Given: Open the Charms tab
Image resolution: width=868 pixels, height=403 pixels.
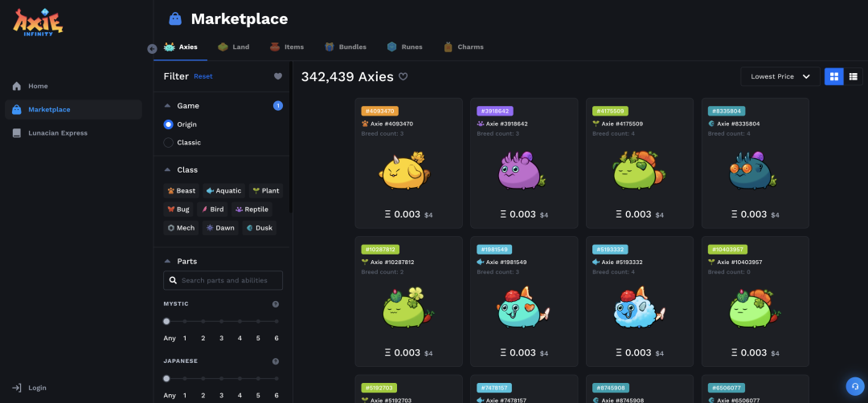Looking at the screenshot, I should click(x=464, y=47).
